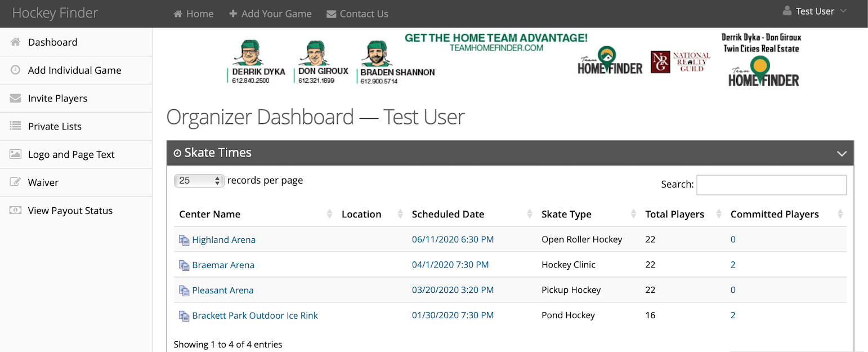Open the records per page dropdown
The width and height of the screenshot is (868, 352).
(x=199, y=180)
